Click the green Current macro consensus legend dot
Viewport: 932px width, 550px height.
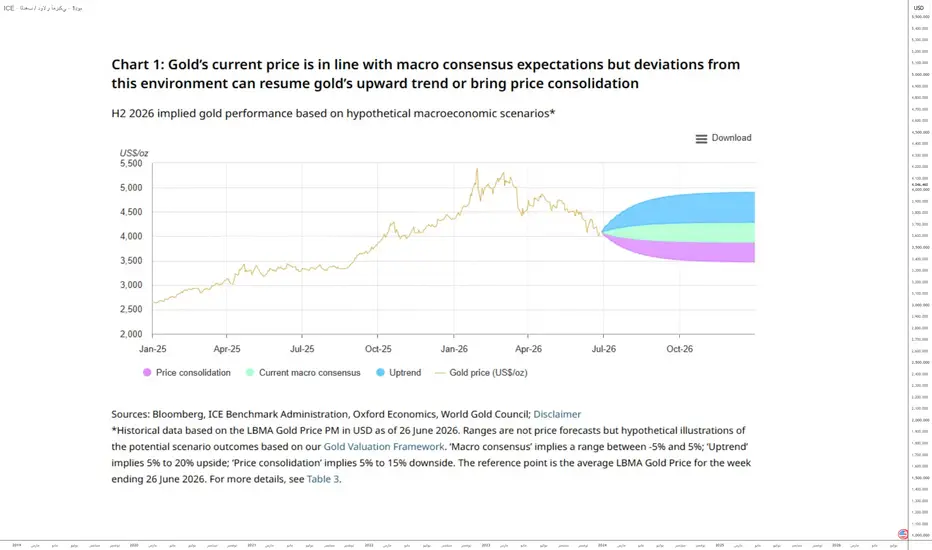250,373
